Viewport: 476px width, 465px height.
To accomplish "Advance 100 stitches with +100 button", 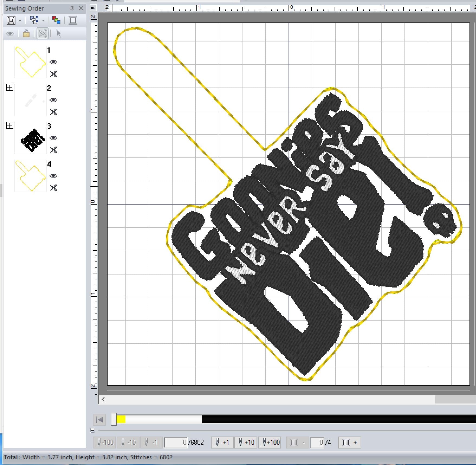I will tap(270, 443).
